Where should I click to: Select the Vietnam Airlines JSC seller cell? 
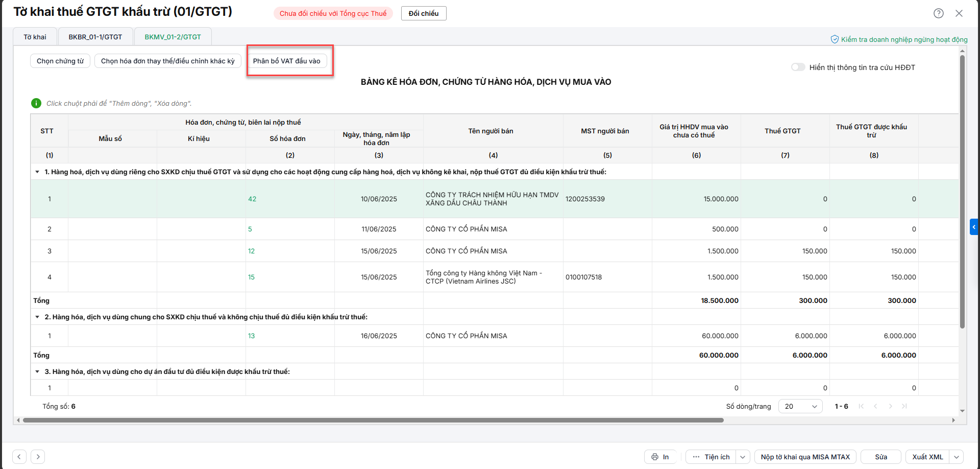coord(493,277)
